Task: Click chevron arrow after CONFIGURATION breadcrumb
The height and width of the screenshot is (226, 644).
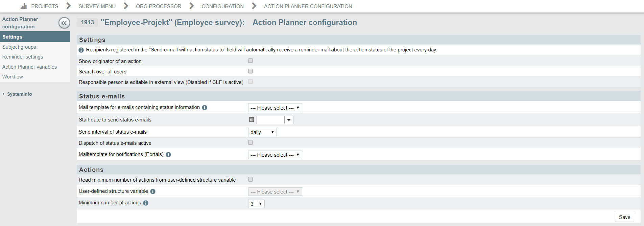Action: (254, 6)
